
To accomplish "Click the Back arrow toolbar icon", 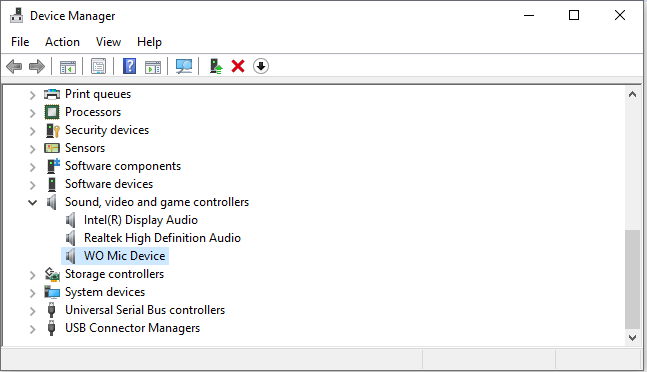I will [x=14, y=66].
